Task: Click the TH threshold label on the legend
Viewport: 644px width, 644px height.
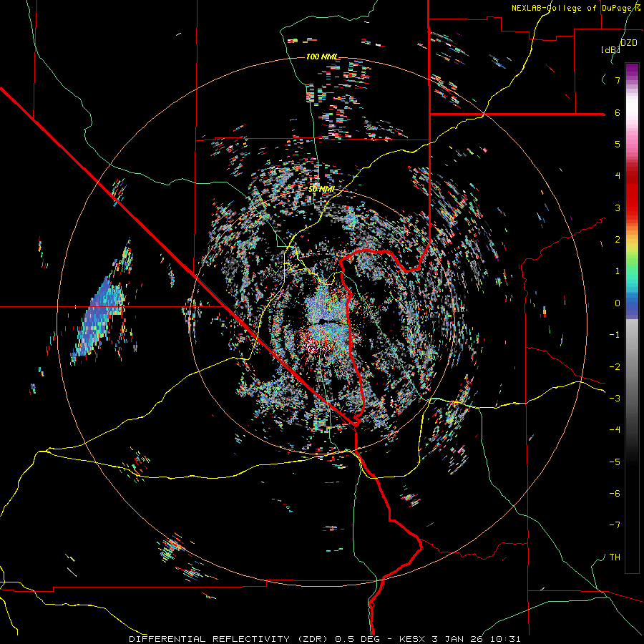Action: click(615, 557)
